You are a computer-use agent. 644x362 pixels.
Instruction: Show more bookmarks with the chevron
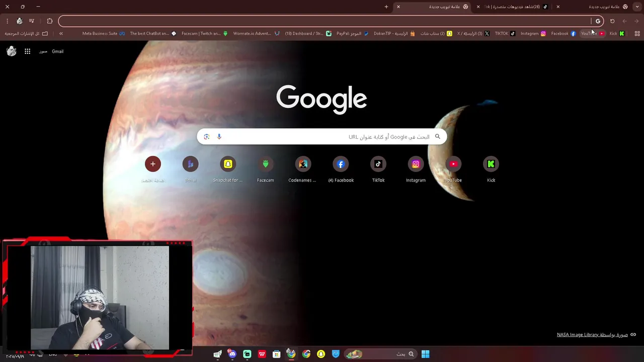click(61, 34)
